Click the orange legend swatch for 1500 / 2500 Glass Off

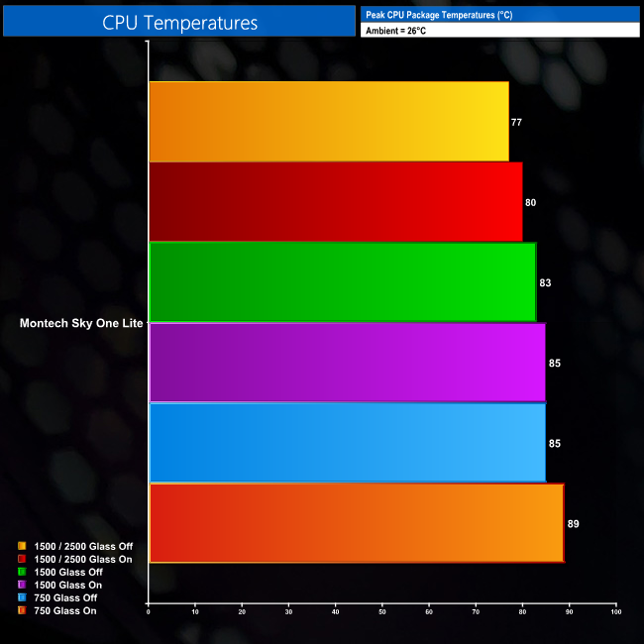pyautogui.click(x=22, y=546)
